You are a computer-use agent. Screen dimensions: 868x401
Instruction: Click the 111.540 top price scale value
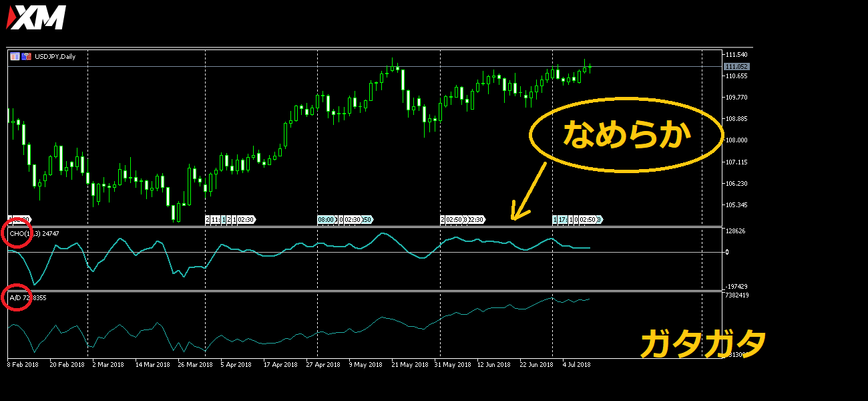pos(737,54)
